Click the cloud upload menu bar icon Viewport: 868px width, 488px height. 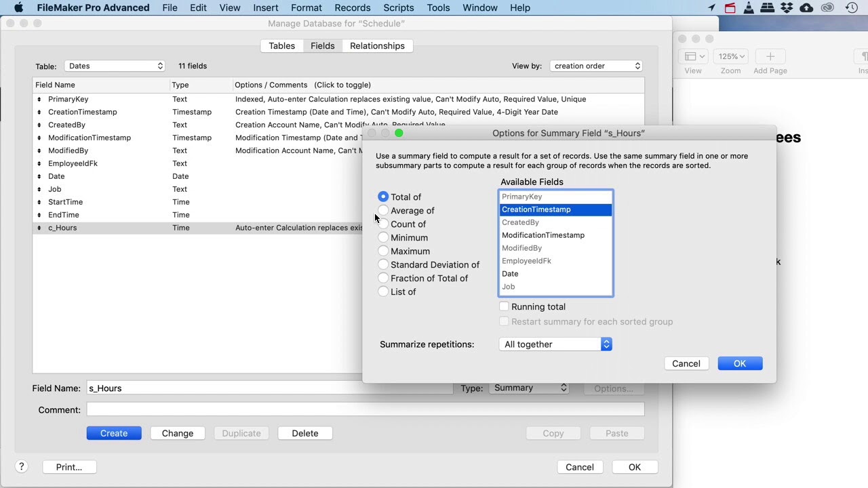[x=806, y=7]
